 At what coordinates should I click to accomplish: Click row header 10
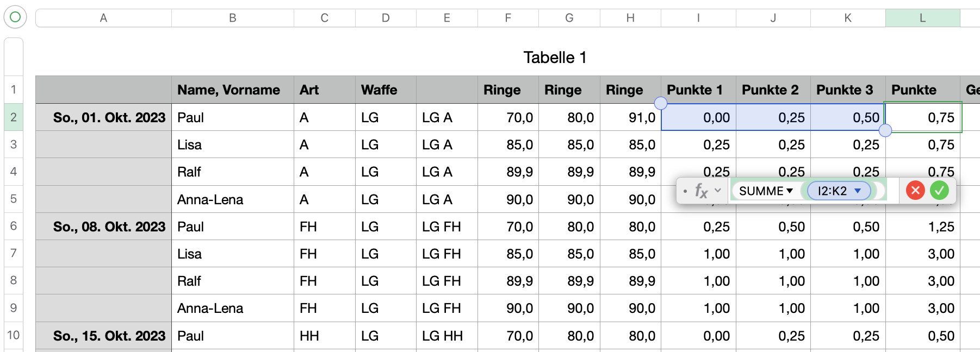coord(14,335)
